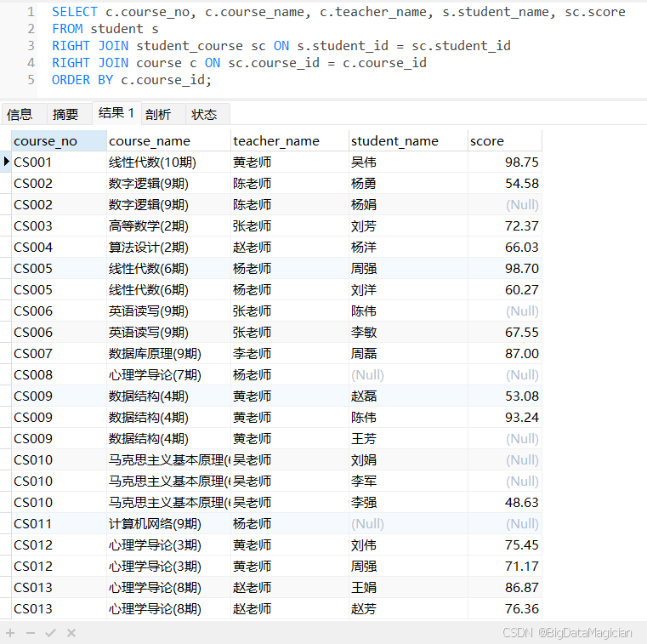Image resolution: width=647 pixels, height=644 pixels.
Task: Select the score cell 75.45
Action: [505, 545]
